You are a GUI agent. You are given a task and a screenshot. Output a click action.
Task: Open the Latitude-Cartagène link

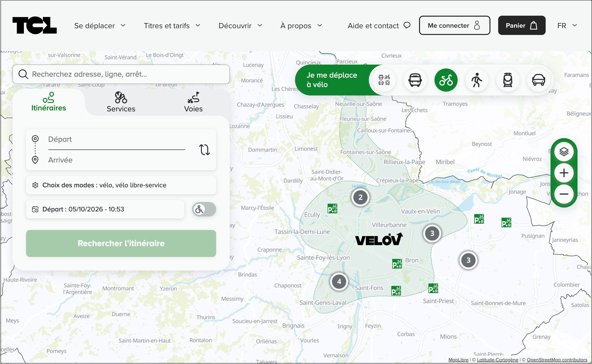coord(497,360)
